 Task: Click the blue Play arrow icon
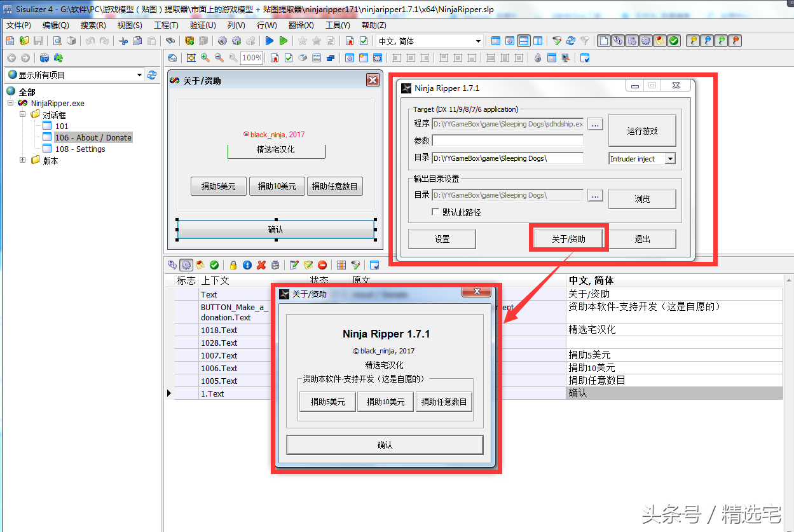pyautogui.click(x=270, y=41)
